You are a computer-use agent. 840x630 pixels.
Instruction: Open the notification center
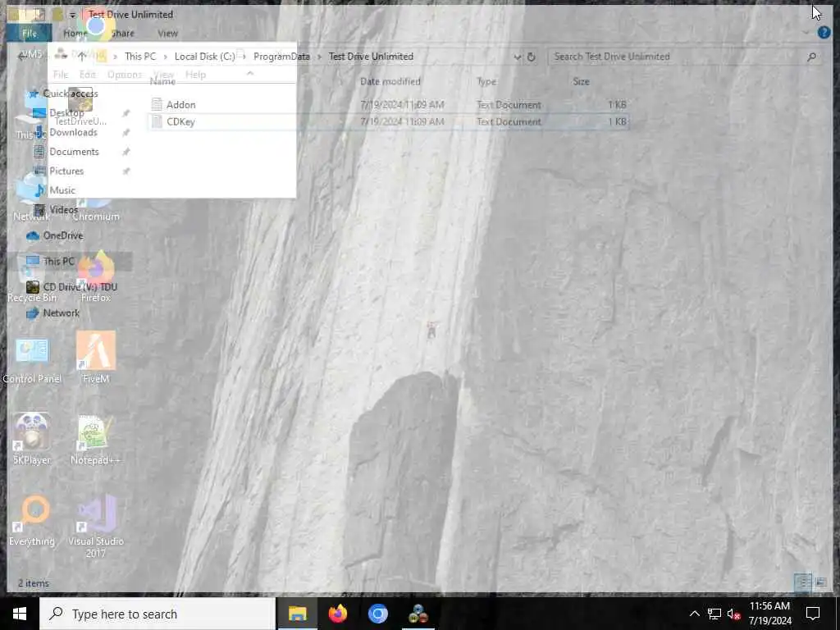click(x=813, y=614)
